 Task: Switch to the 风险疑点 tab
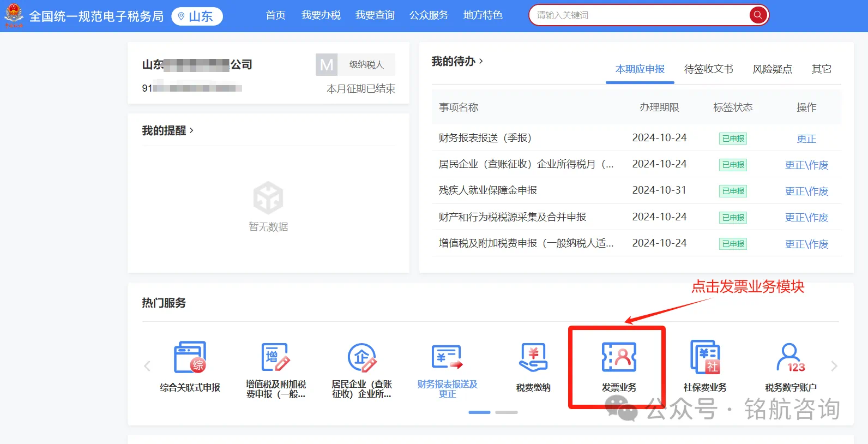772,69
